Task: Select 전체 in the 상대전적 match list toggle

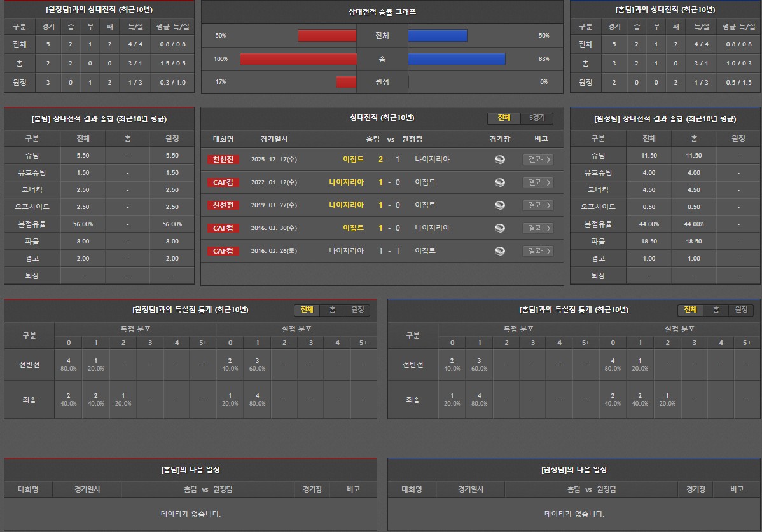Action: pyautogui.click(x=504, y=118)
